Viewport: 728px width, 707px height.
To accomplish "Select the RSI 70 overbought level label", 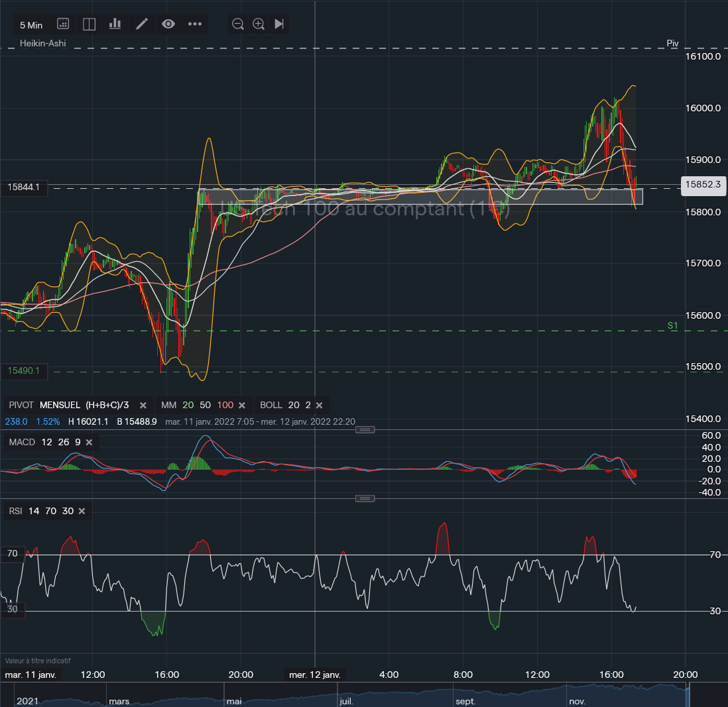I will pos(13,553).
